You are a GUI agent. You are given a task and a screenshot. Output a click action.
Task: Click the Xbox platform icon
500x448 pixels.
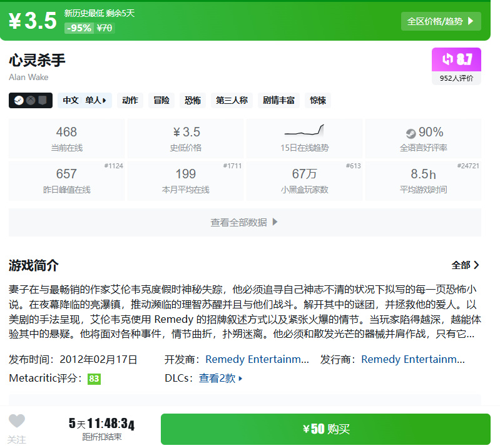point(31,101)
